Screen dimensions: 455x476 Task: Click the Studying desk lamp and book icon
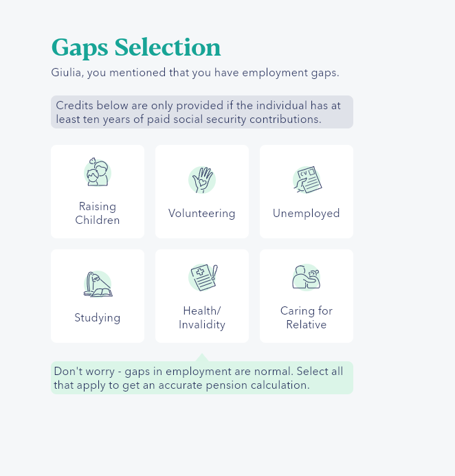(x=98, y=284)
